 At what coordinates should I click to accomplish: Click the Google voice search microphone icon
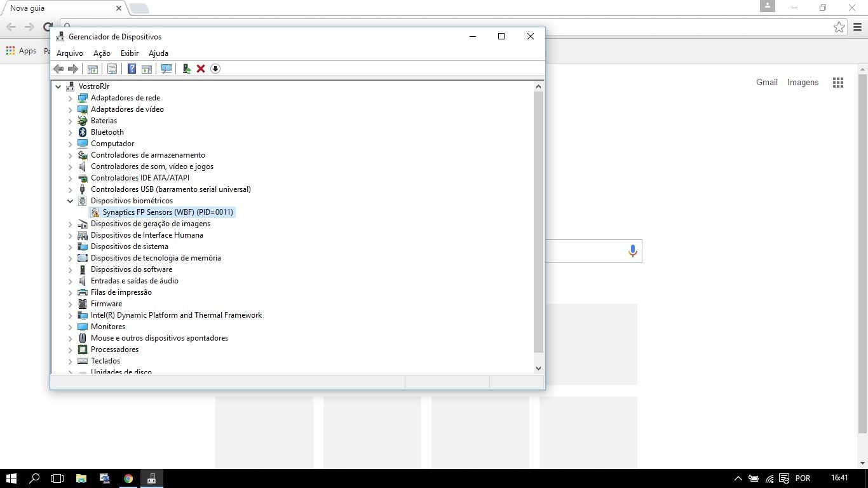tap(632, 251)
